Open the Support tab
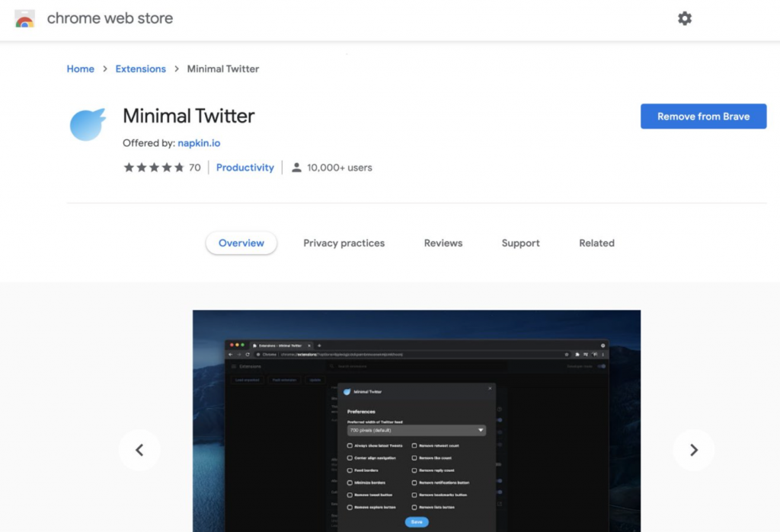 click(x=521, y=243)
